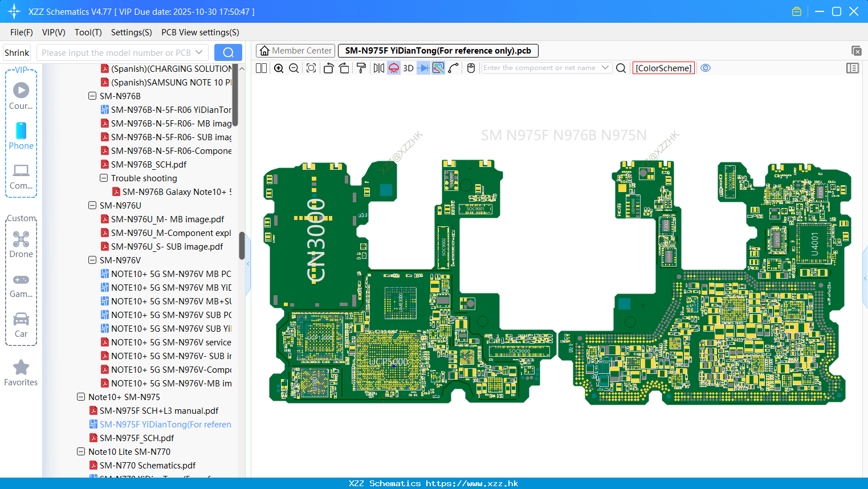Toggle the red dome component highlight tool

(x=394, y=68)
